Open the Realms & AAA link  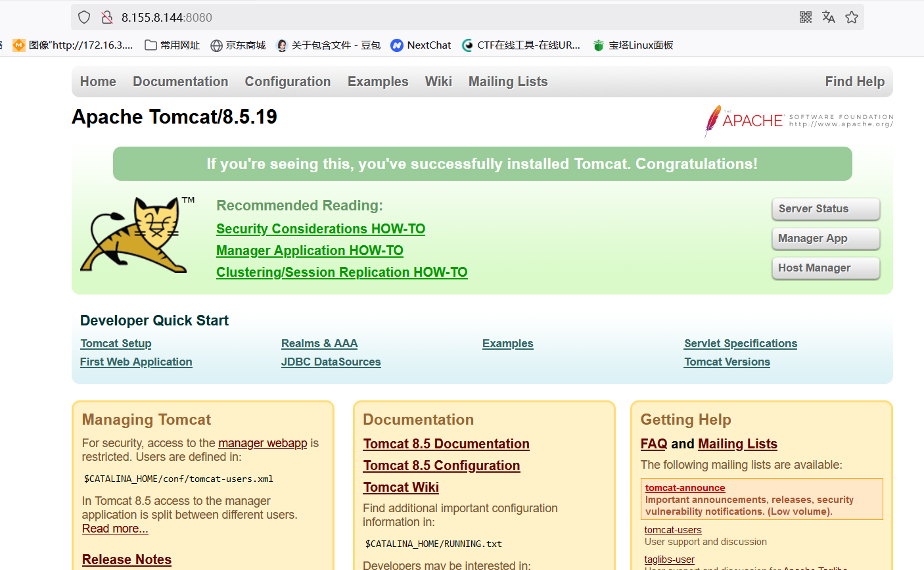click(x=319, y=343)
